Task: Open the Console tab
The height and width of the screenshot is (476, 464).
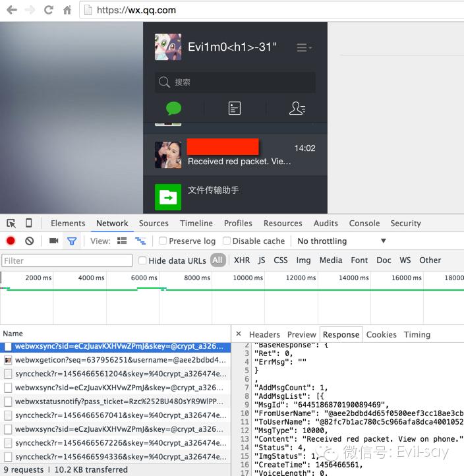Action: [364, 223]
